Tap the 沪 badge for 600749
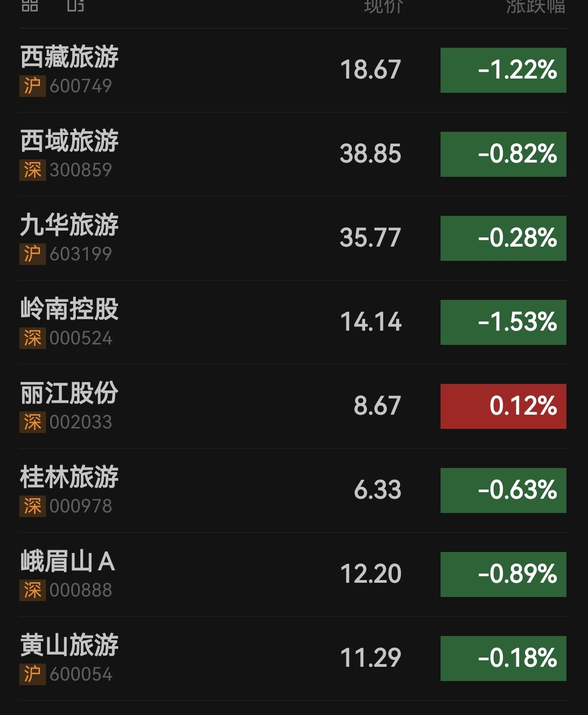This screenshot has width=588, height=715. [x=33, y=86]
